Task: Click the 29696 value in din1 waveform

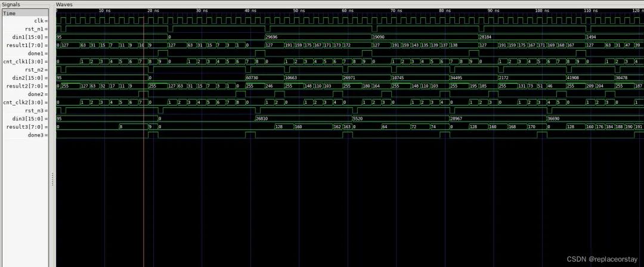Action: click(273, 37)
